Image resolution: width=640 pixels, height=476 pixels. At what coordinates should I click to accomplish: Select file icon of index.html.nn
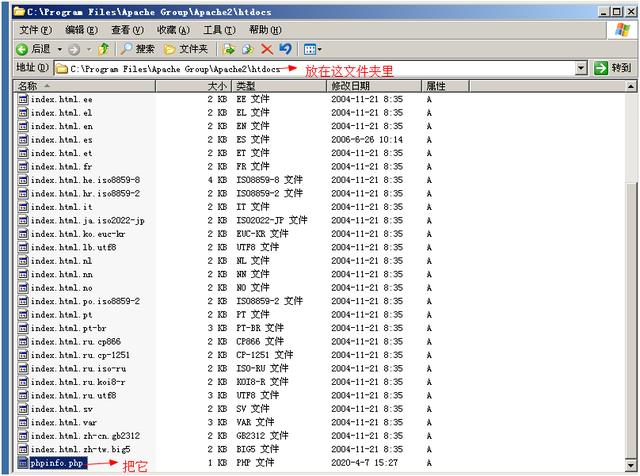[x=23, y=274]
